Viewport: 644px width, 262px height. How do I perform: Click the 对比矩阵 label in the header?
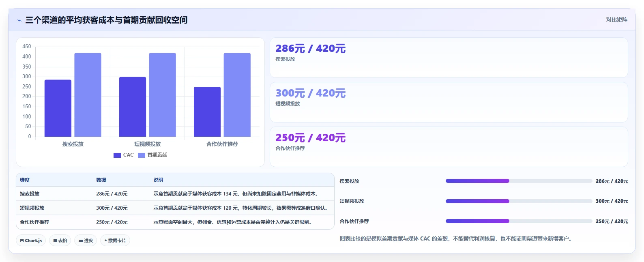point(616,20)
